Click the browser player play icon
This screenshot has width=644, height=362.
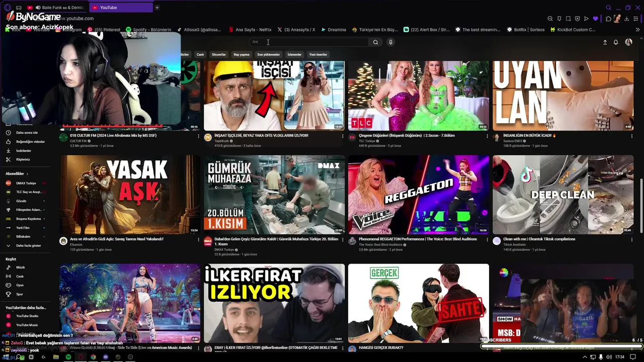pyautogui.click(x=586, y=19)
